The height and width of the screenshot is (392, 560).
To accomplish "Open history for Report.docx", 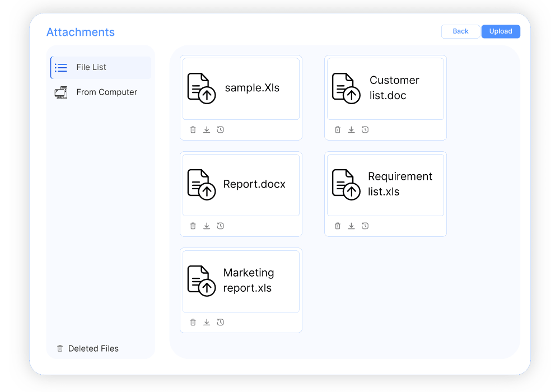I will click(x=221, y=226).
